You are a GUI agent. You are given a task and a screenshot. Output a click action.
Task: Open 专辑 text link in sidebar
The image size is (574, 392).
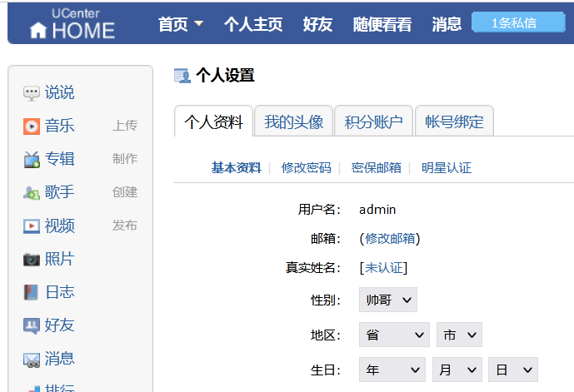pos(60,159)
